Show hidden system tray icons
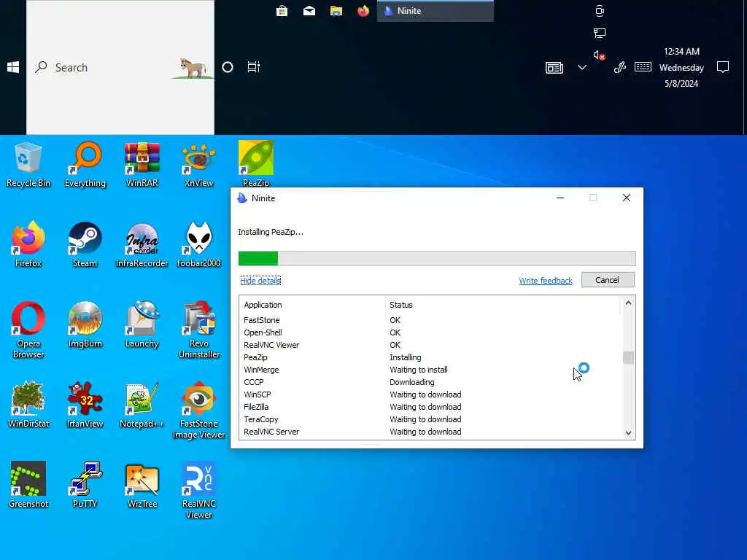 coord(581,67)
